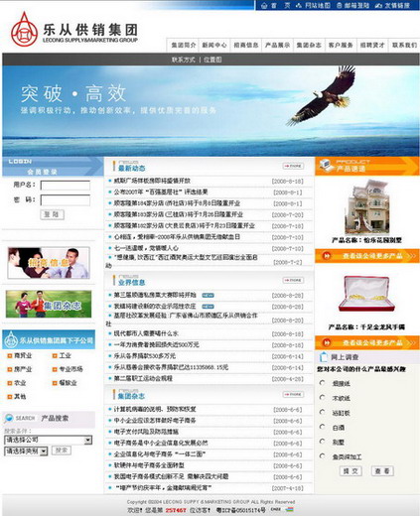Click the friendly links icon beside 友情链接
The image size is (420, 516).
[378, 5]
